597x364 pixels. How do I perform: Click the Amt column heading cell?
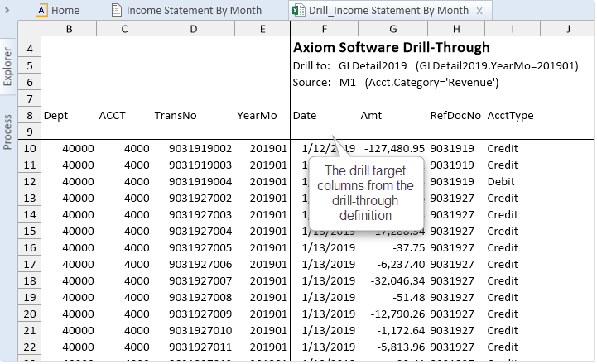tap(371, 116)
